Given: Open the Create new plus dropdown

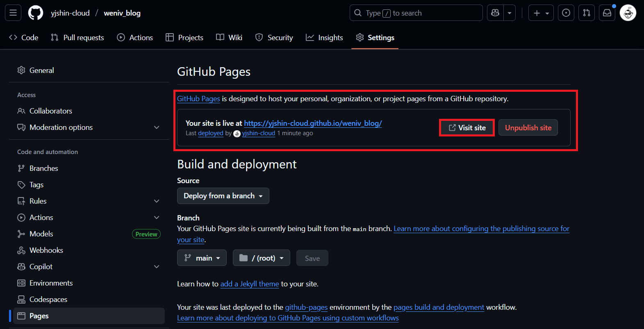Looking at the screenshot, I should pyautogui.click(x=541, y=13).
